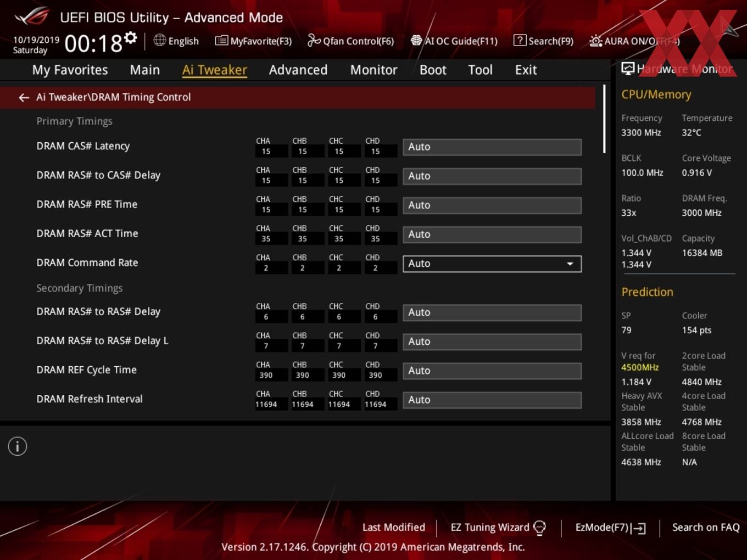Click the settings list scrollbar
The image size is (747, 560).
[x=604, y=119]
